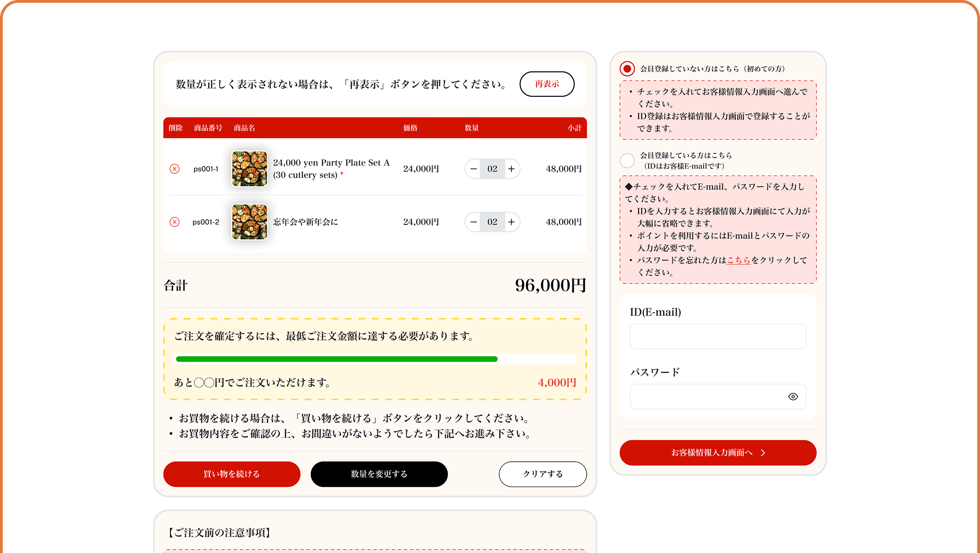This screenshot has height=553, width=980.
Task: Click the 合計 label
Action: pyautogui.click(x=175, y=285)
